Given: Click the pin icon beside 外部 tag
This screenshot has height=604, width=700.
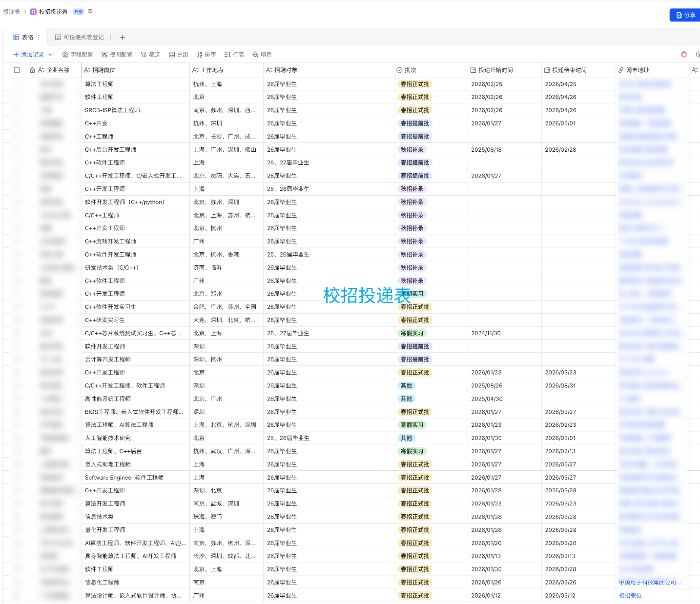Looking at the screenshot, I should point(90,12).
